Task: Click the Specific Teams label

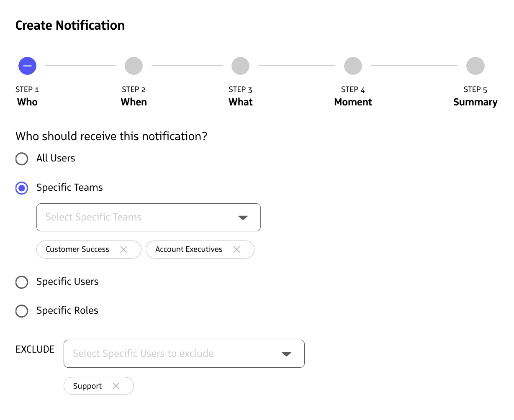Action: point(69,187)
